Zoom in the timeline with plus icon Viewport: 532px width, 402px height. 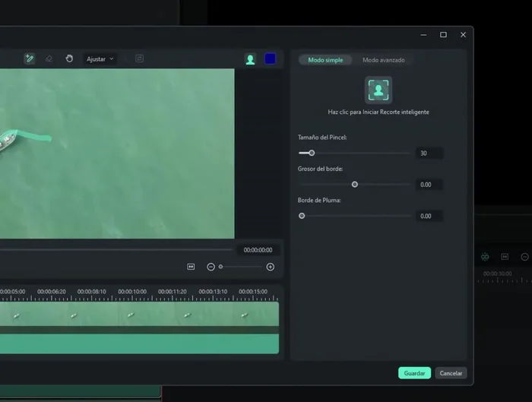270,267
